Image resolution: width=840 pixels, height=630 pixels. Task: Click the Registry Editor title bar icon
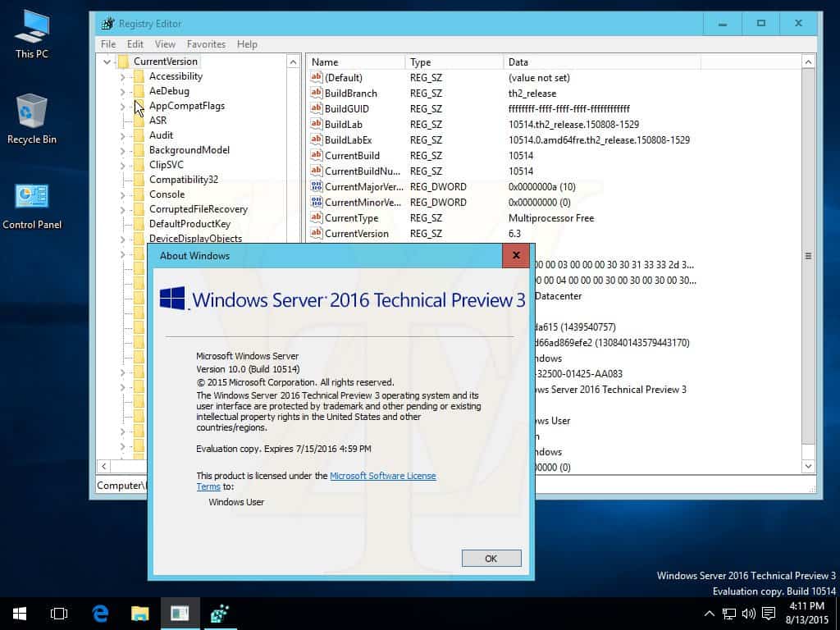click(107, 24)
